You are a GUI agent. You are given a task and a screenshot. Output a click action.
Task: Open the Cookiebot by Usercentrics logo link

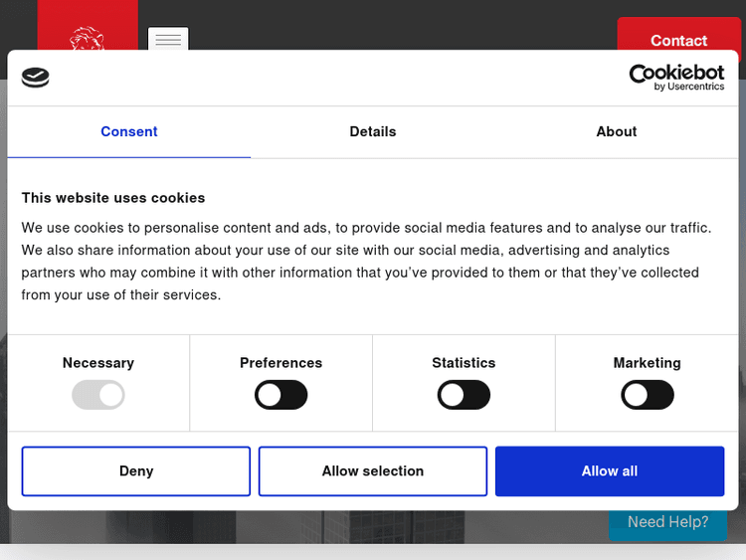point(676,78)
